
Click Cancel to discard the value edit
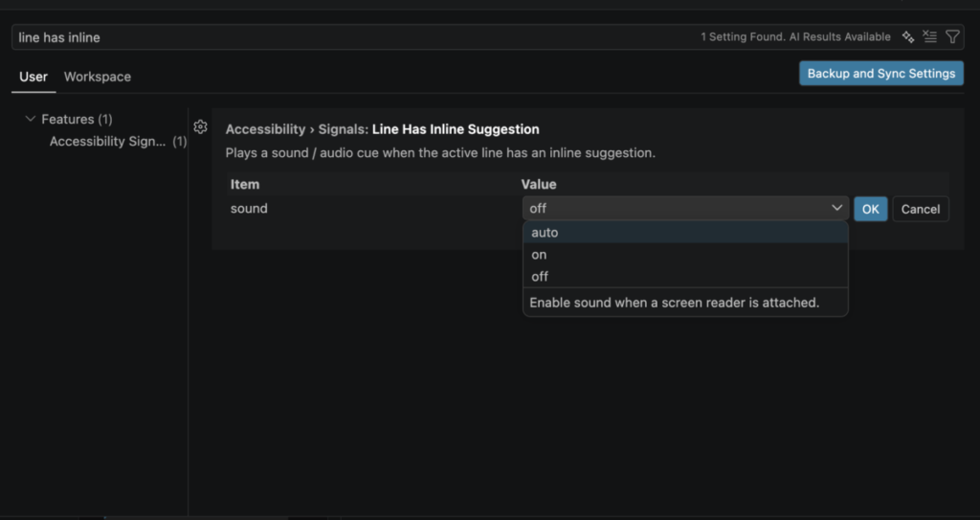pos(920,209)
